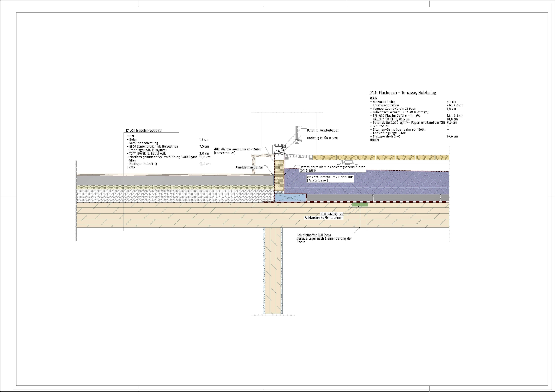The height and width of the screenshot is (392, 555).
Task: Click 'OBEN' under the D2.1 heading
Action: tap(374, 98)
